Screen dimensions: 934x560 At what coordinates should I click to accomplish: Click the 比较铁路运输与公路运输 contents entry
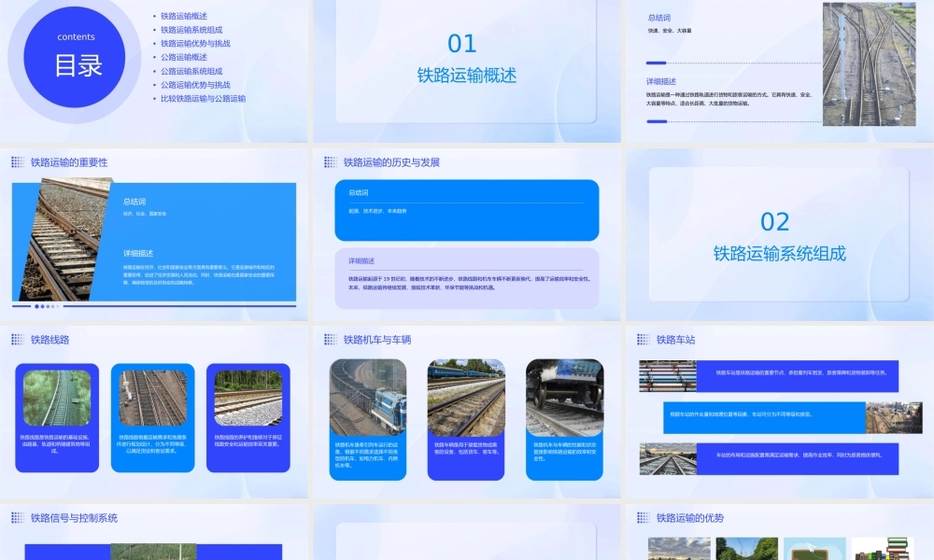[x=203, y=98]
